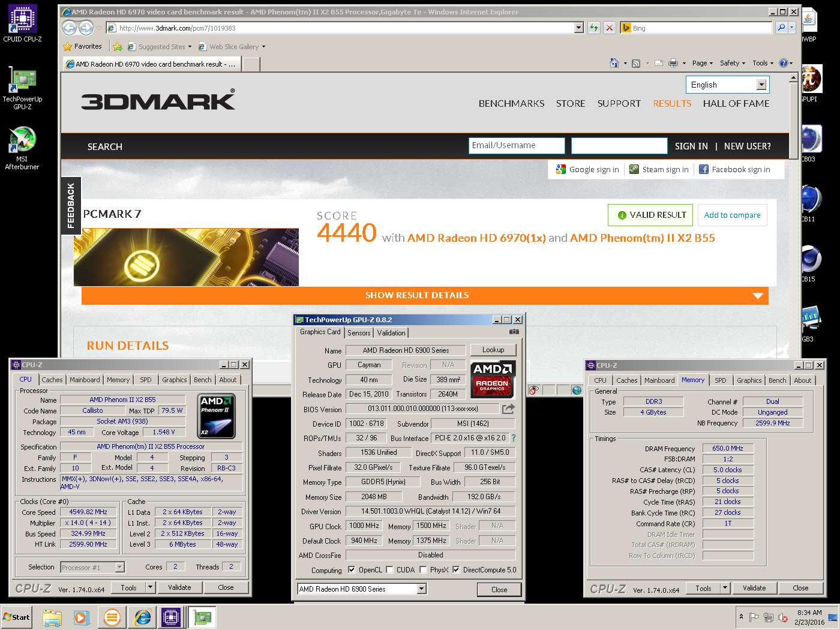Click the volume speaker tray icon
840x630 pixels.
point(783,617)
